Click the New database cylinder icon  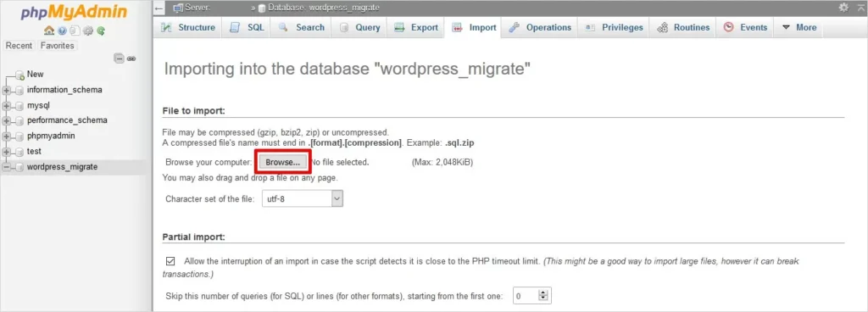coord(20,75)
